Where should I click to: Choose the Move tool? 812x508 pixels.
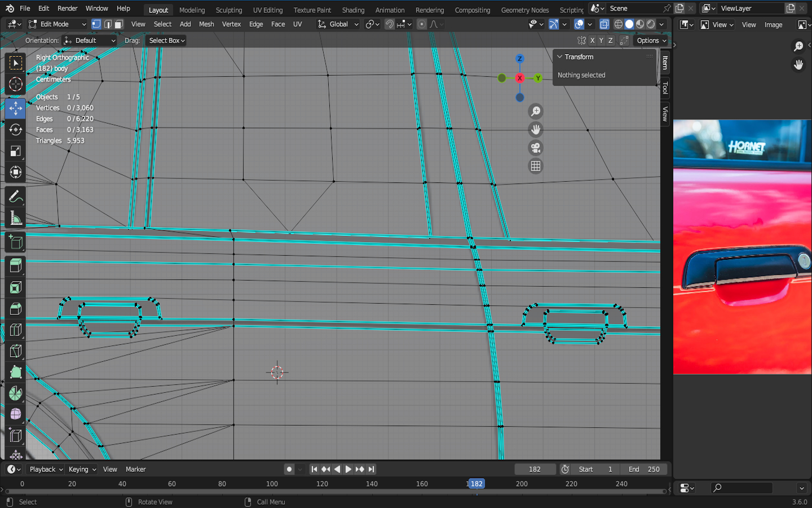click(x=15, y=108)
